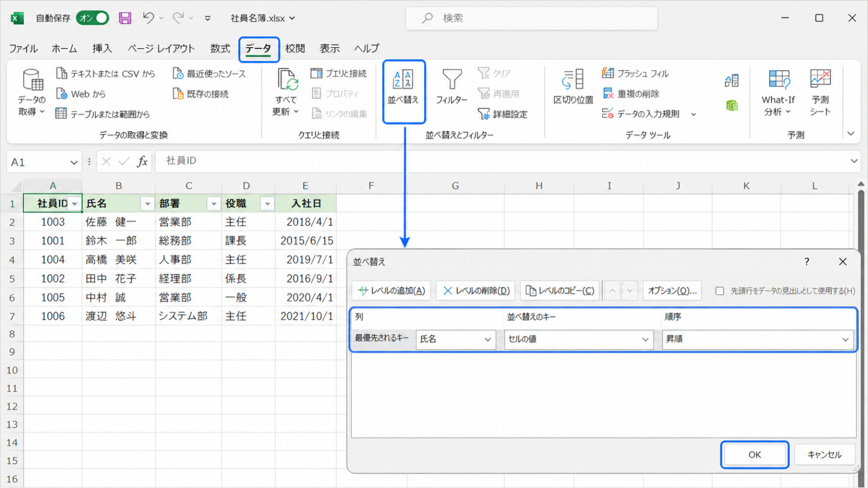The image size is (868, 488).
Task: Click the すべて更新 refresh icon
Action: pyautogui.click(x=287, y=79)
